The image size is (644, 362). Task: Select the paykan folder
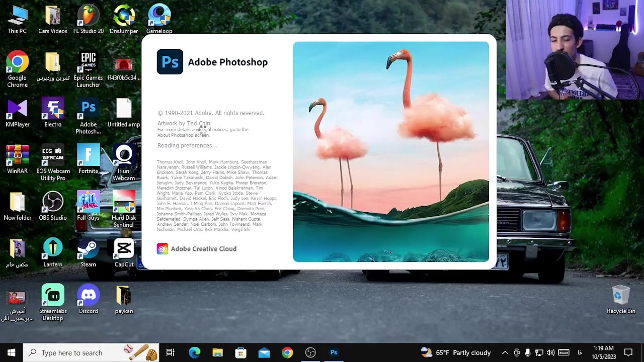pos(124,300)
